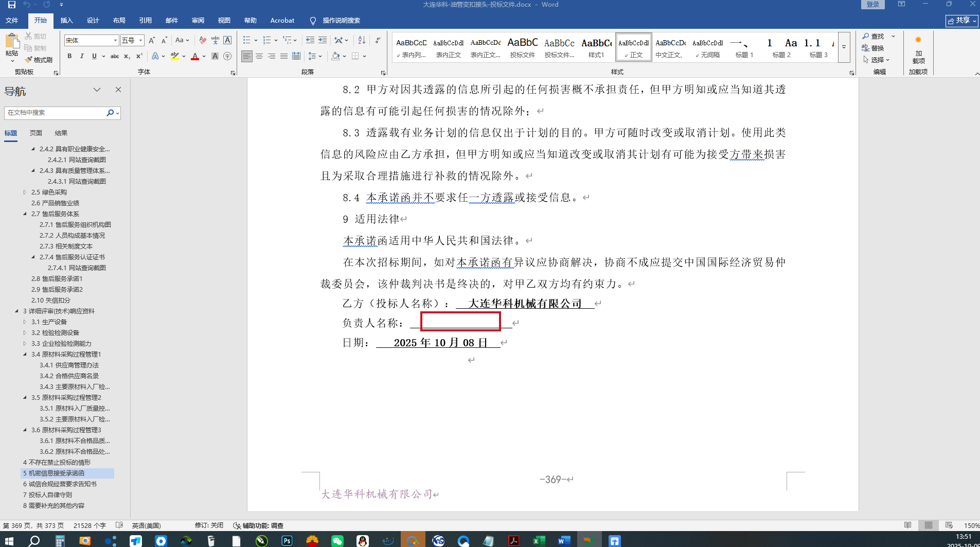The height and width of the screenshot is (547, 980).
Task: Apply subscript (x₂) formatting
Action: tap(127, 56)
